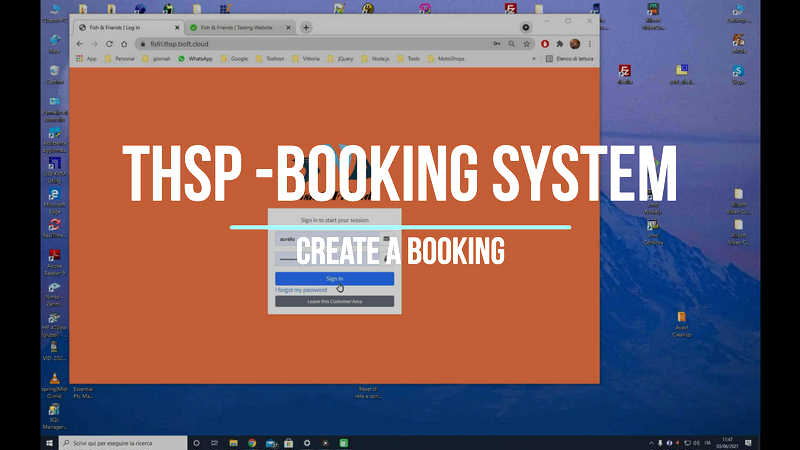Open a new browser tab with plus icon

point(306,28)
